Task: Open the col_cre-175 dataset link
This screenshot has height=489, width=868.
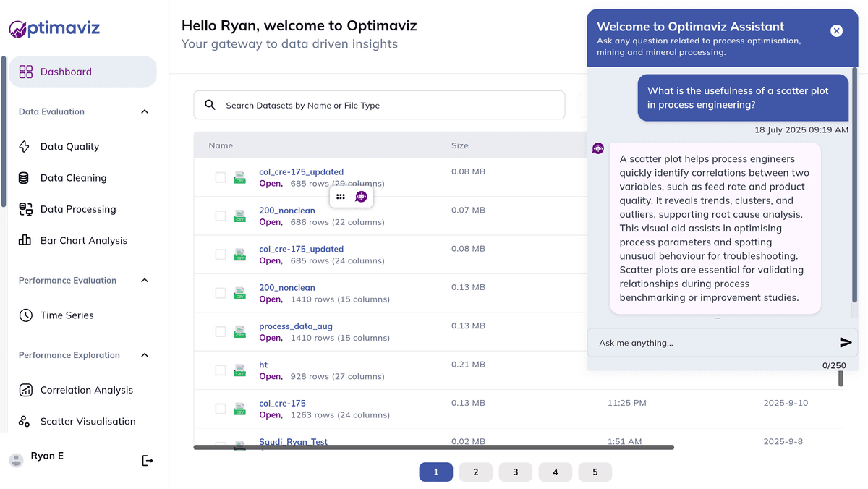Action: click(282, 403)
